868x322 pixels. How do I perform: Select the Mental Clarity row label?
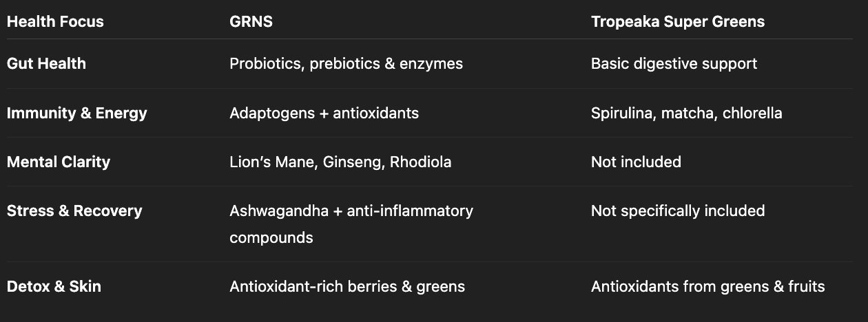[58, 162]
